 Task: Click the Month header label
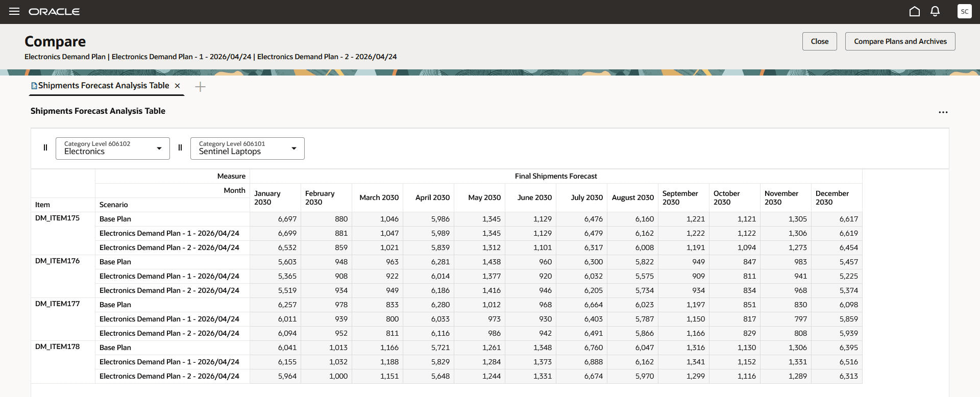(234, 190)
